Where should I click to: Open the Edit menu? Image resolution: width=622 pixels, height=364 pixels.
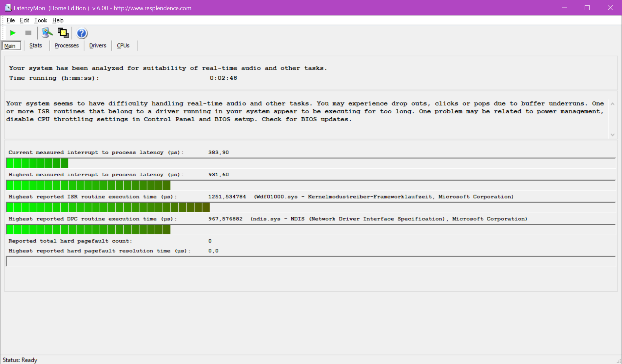coord(24,20)
